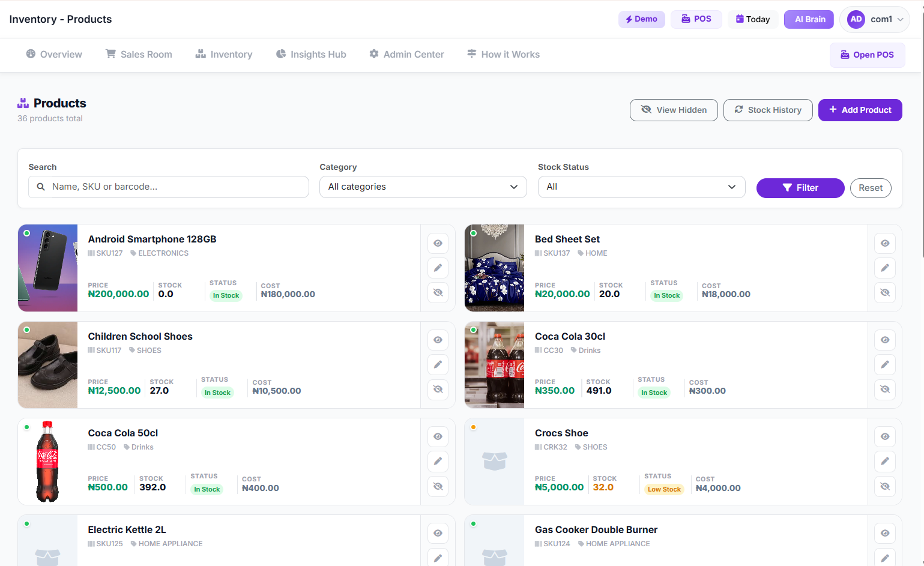
Task: Click the Drinks tag on Coca Cola 30cl
Action: pos(585,351)
